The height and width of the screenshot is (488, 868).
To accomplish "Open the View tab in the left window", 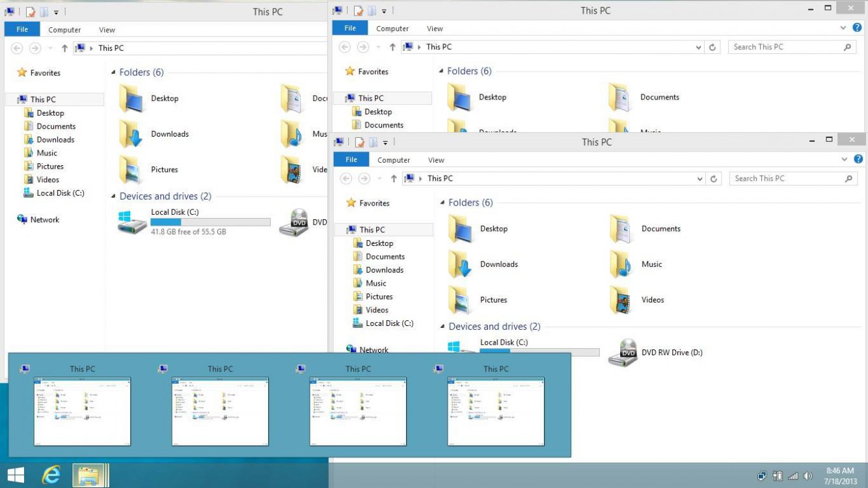I will click(107, 30).
